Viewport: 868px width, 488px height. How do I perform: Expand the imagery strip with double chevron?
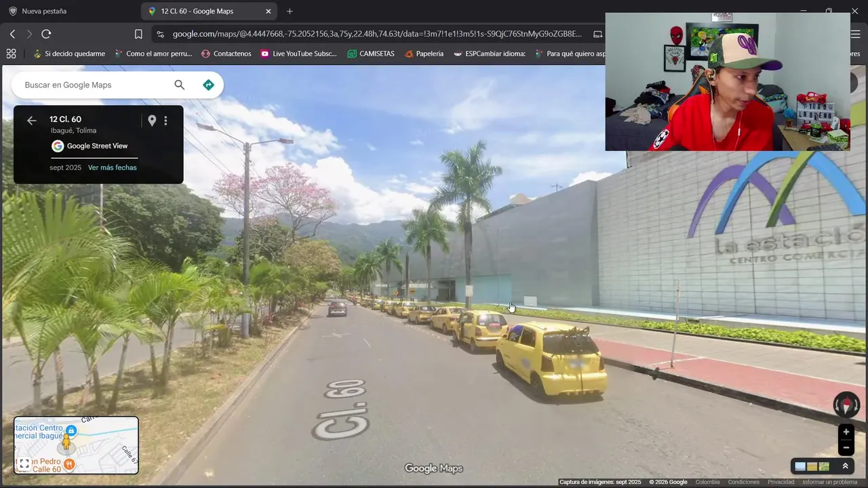[845, 466]
